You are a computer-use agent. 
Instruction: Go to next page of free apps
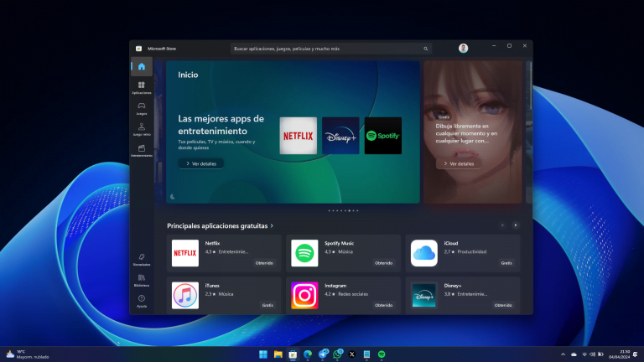516,225
